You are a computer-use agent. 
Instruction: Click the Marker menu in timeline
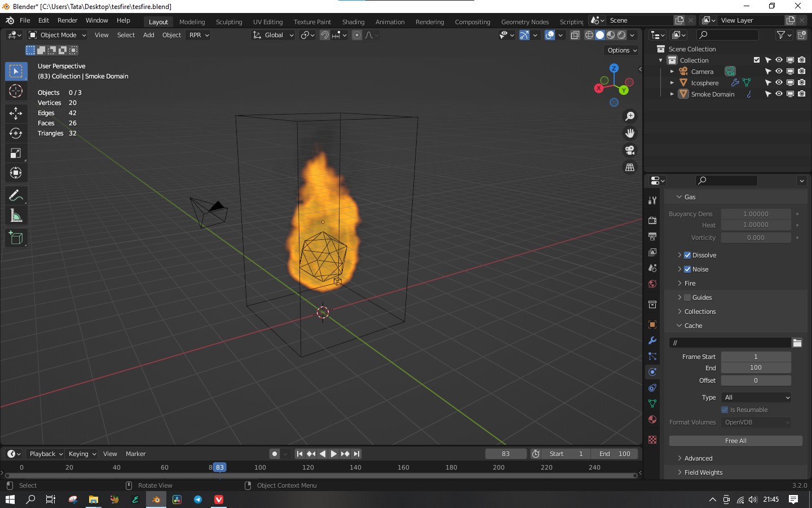(135, 454)
